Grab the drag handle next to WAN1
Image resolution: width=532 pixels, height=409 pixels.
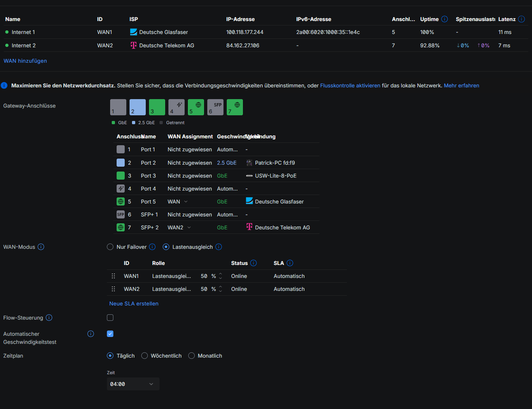pyautogui.click(x=113, y=276)
